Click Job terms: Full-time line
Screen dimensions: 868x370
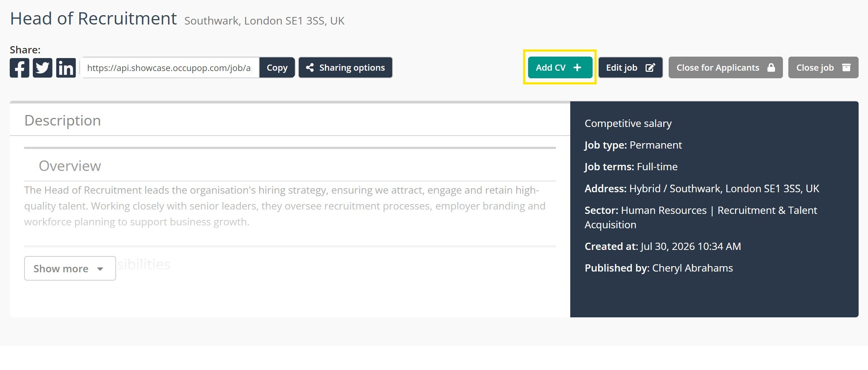(x=631, y=167)
